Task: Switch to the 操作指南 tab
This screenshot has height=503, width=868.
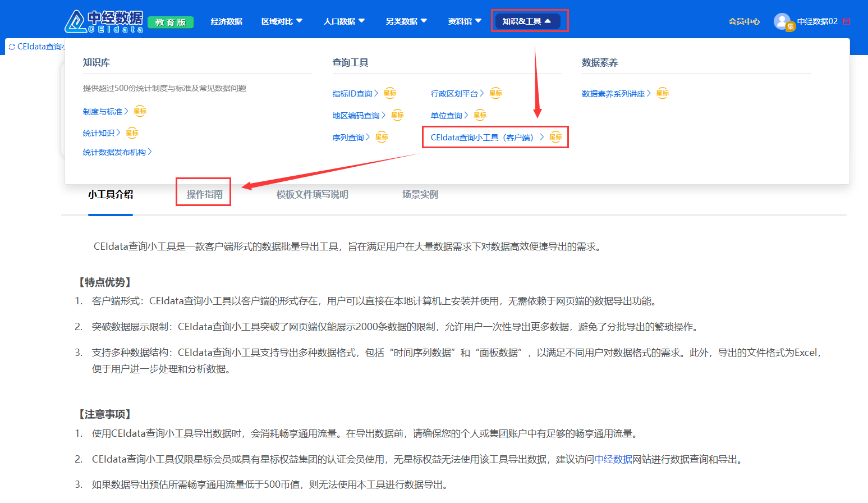Action: [204, 194]
